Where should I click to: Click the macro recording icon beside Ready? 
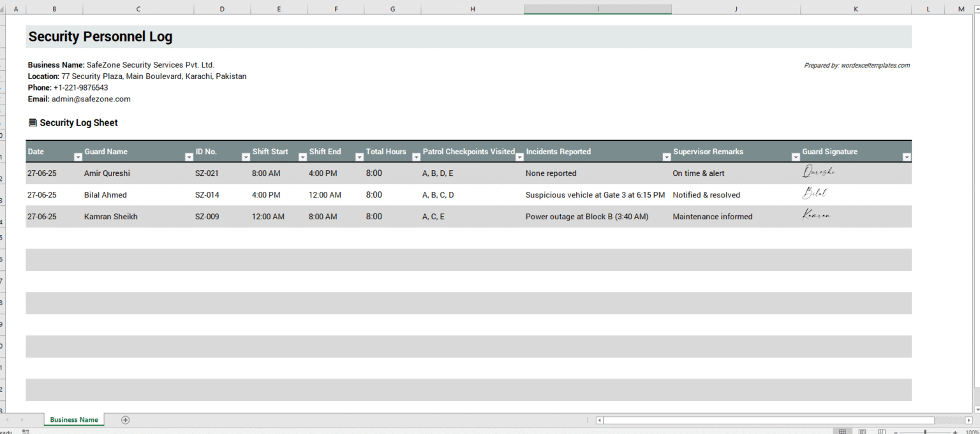point(25,431)
